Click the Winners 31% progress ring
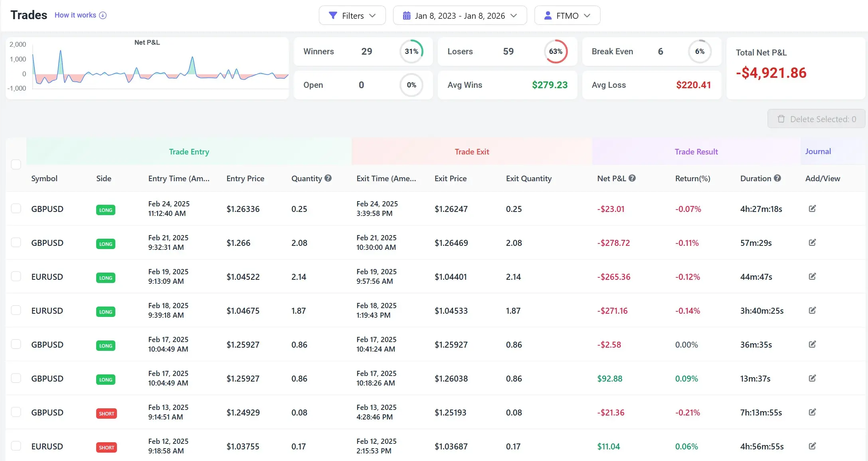The height and width of the screenshot is (461, 868). pyautogui.click(x=412, y=51)
